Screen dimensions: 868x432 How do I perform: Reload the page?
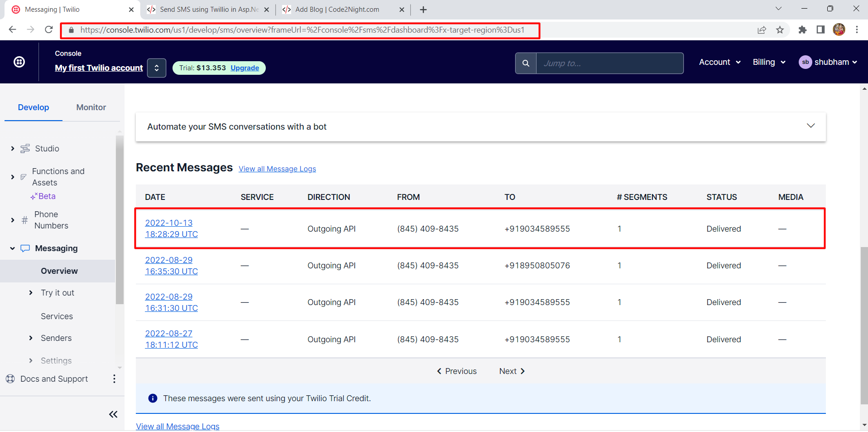(49, 30)
